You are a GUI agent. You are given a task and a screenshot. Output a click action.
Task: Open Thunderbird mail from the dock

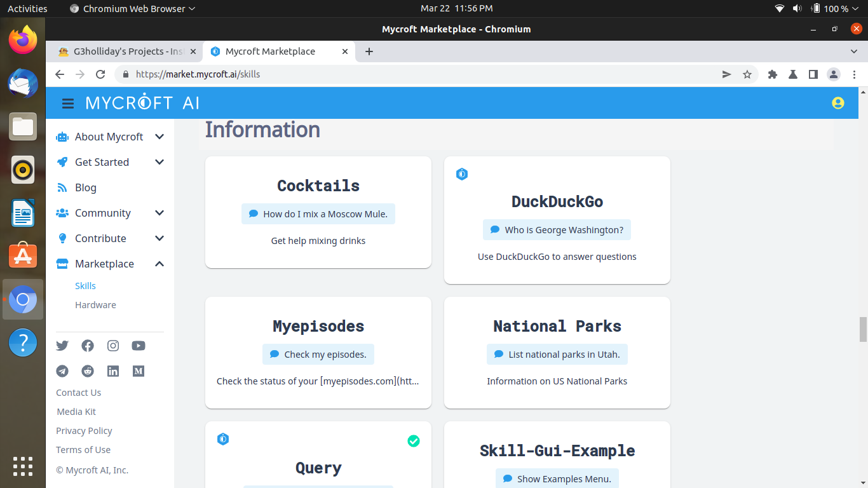pyautogui.click(x=23, y=84)
